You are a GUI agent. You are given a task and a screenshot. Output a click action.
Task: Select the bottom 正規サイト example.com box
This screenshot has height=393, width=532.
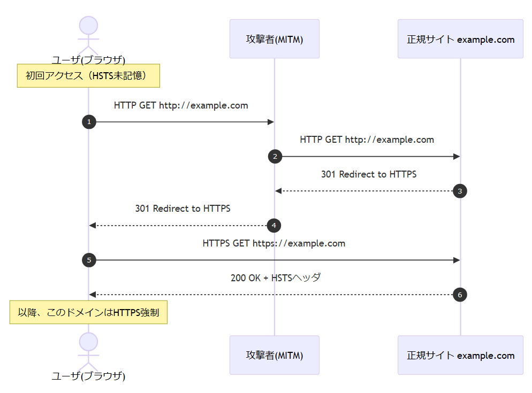[460, 355]
